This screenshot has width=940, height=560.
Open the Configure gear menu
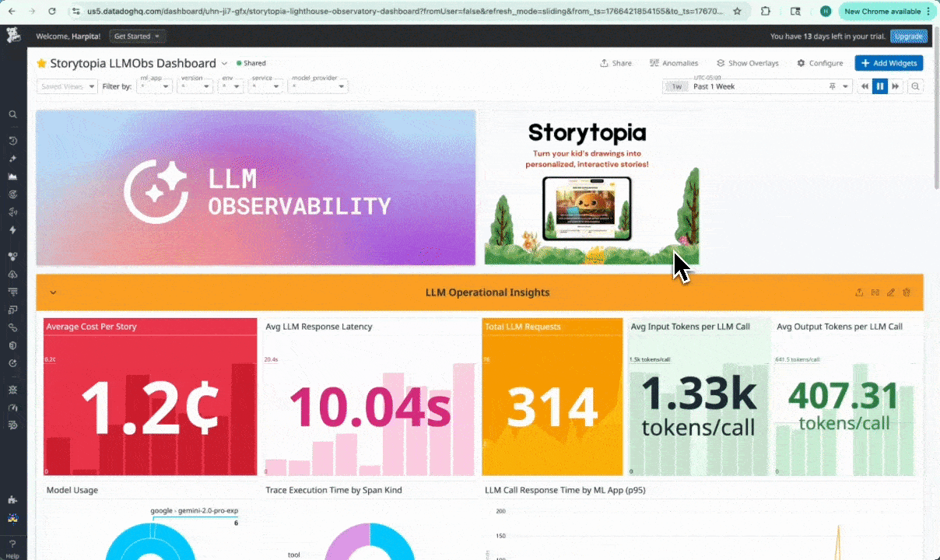click(820, 63)
